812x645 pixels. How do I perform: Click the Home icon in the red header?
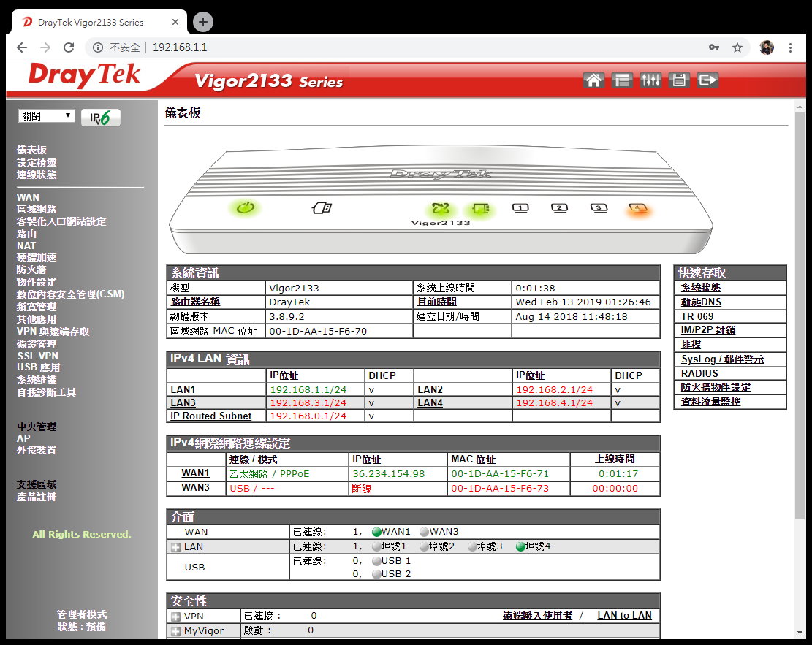click(x=593, y=80)
